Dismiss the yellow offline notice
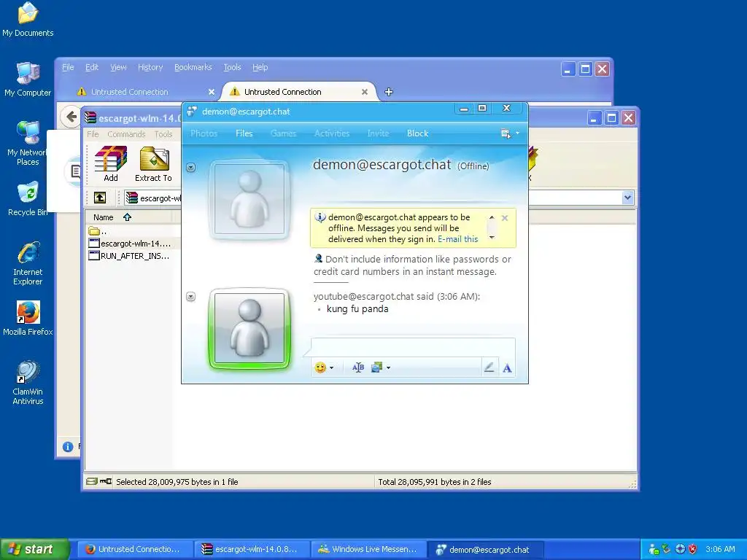This screenshot has height=560, width=747. tap(505, 217)
